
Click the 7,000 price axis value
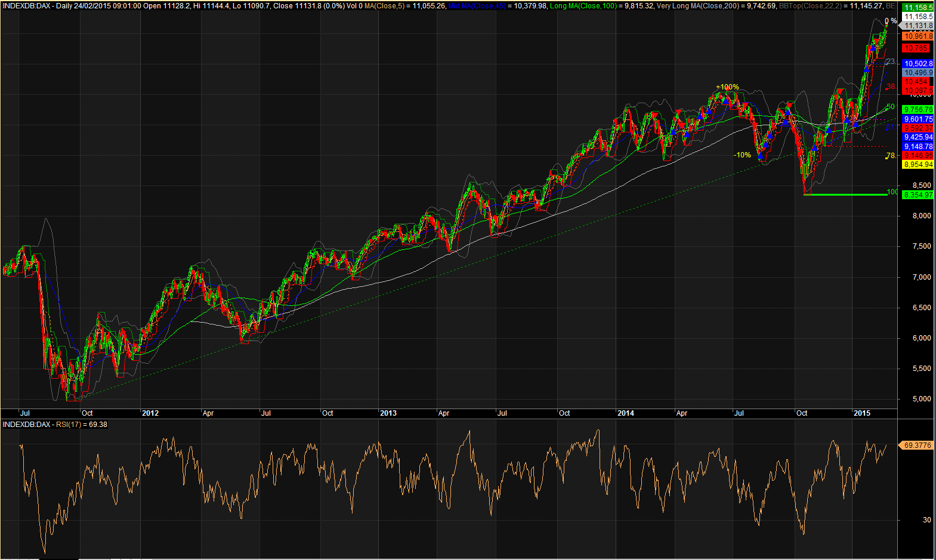click(922, 277)
